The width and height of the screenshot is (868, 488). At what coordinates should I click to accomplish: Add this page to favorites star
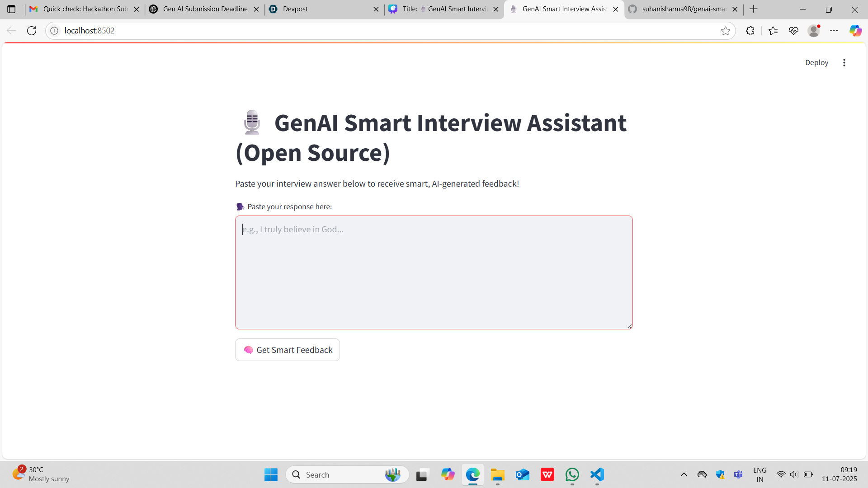click(726, 31)
